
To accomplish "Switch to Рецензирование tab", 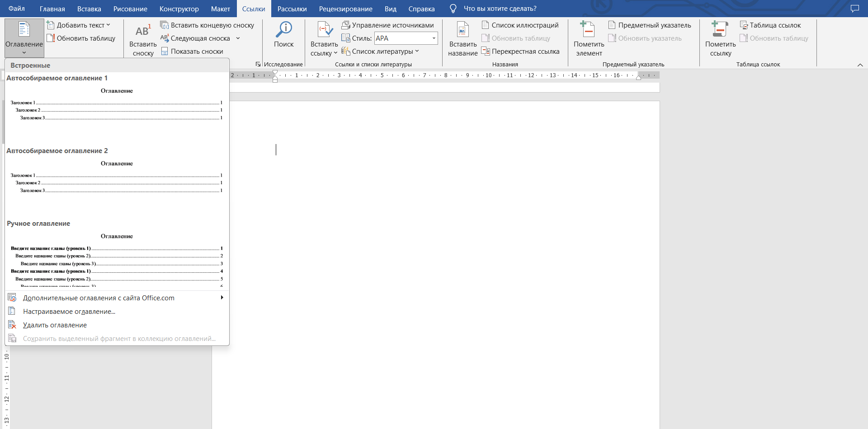I will (x=346, y=9).
